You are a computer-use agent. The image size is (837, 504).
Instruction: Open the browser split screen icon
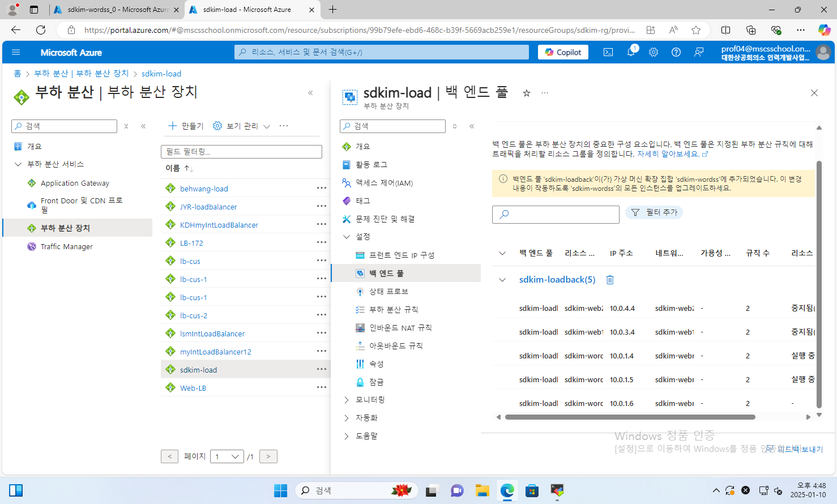(x=725, y=30)
